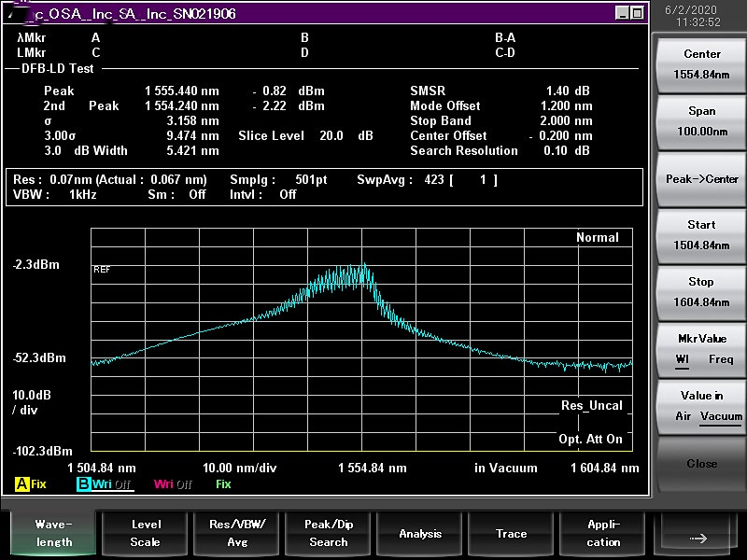Select the Span 100.00nm softkey
Image resolution: width=747 pixels, height=560 pixels.
[x=701, y=121]
